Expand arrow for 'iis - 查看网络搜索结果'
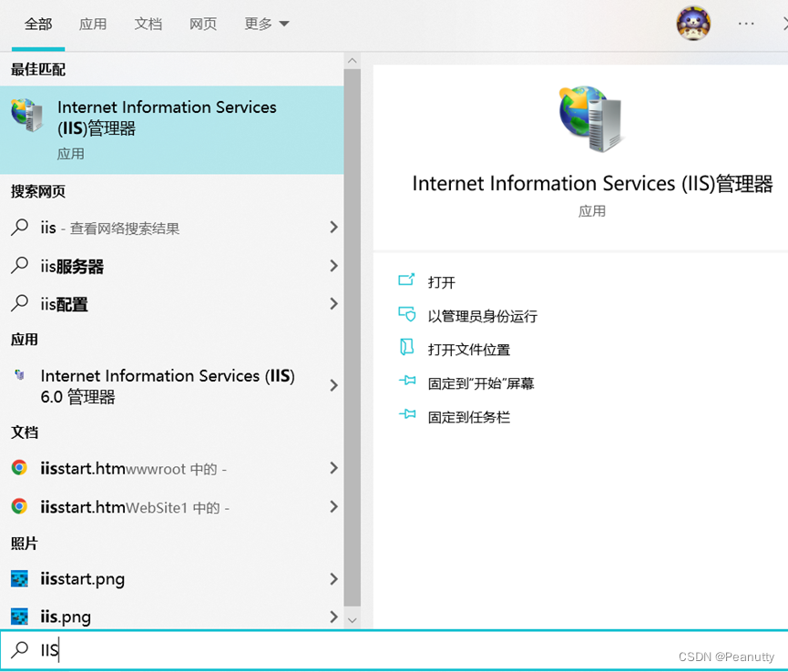 click(x=333, y=227)
